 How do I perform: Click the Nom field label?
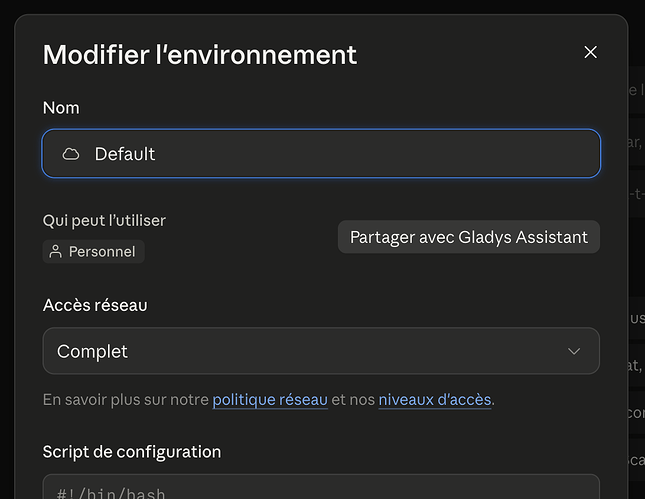(61, 108)
